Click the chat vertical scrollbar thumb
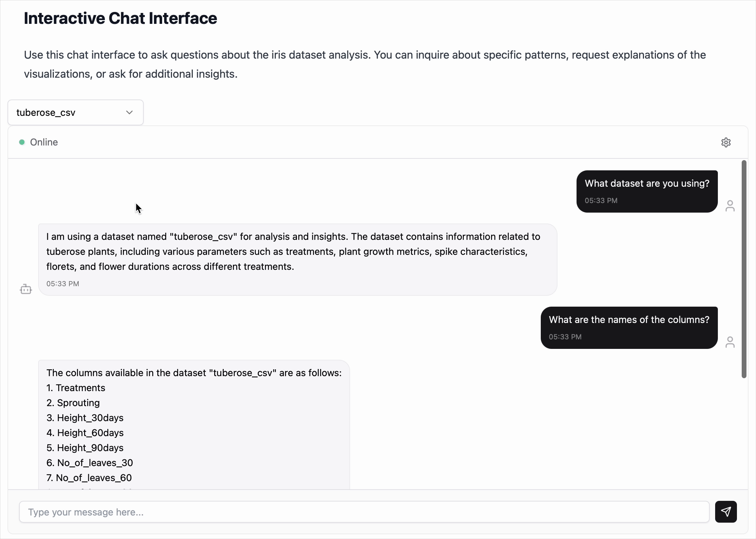The width and height of the screenshot is (756, 539). pos(744,269)
